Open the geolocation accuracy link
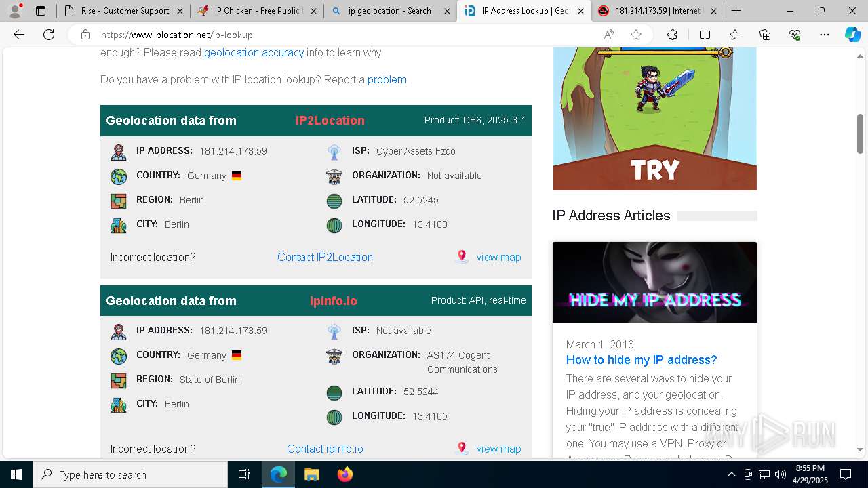The width and height of the screenshot is (868, 488). [x=254, y=52]
